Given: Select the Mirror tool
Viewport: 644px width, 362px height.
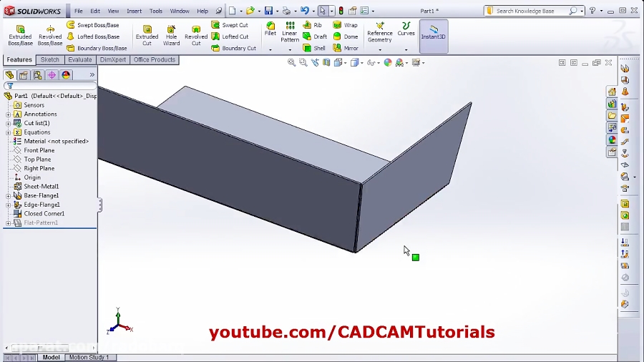Looking at the screenshot, I should click(x=346, y=48).
